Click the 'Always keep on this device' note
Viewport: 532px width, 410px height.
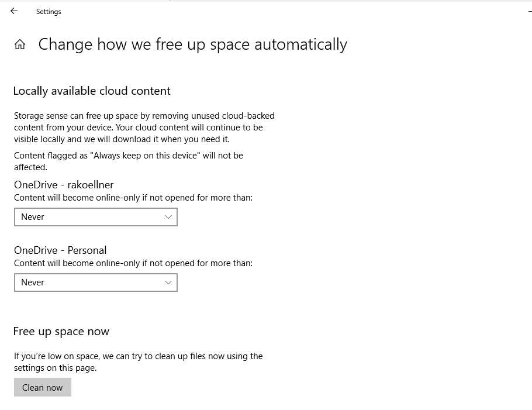click(128, 161)
